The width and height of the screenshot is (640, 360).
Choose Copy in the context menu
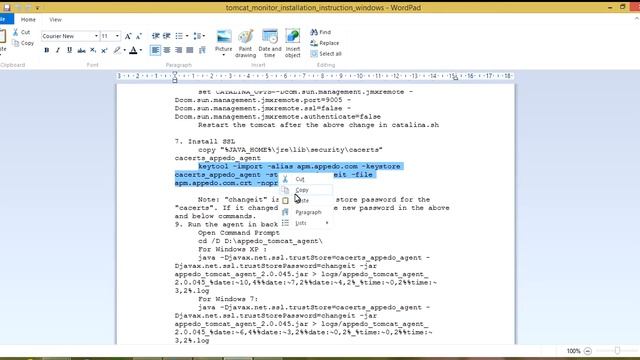coord(306,190)
